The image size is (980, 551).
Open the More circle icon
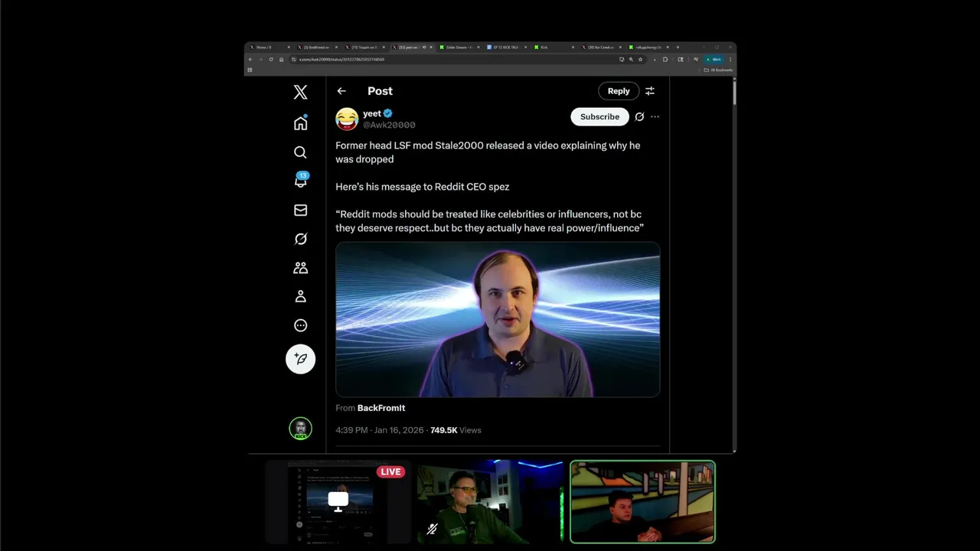(x=300, y=325)
